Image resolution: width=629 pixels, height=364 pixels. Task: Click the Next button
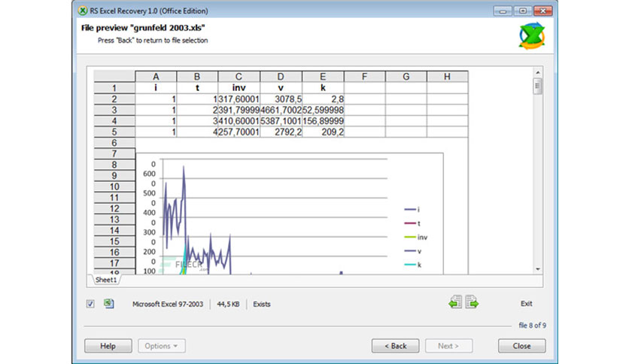click(448, 345)
